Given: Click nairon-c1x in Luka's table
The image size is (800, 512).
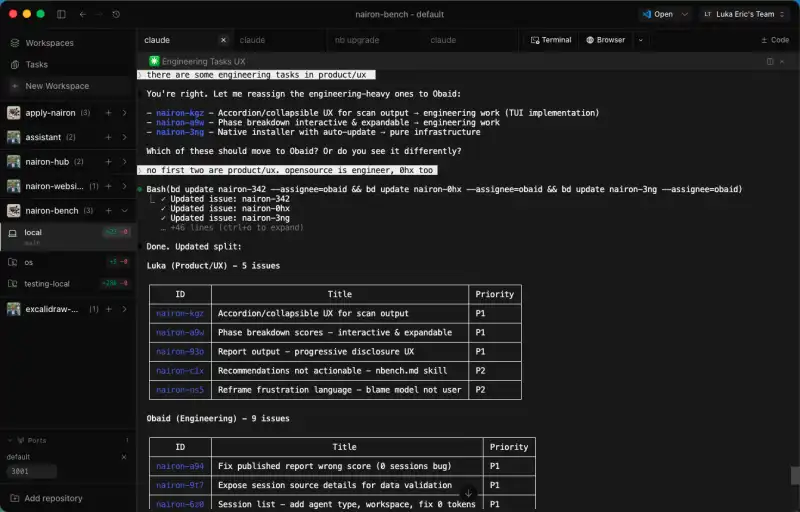Looking at the screenshot, I should (180, 371).
